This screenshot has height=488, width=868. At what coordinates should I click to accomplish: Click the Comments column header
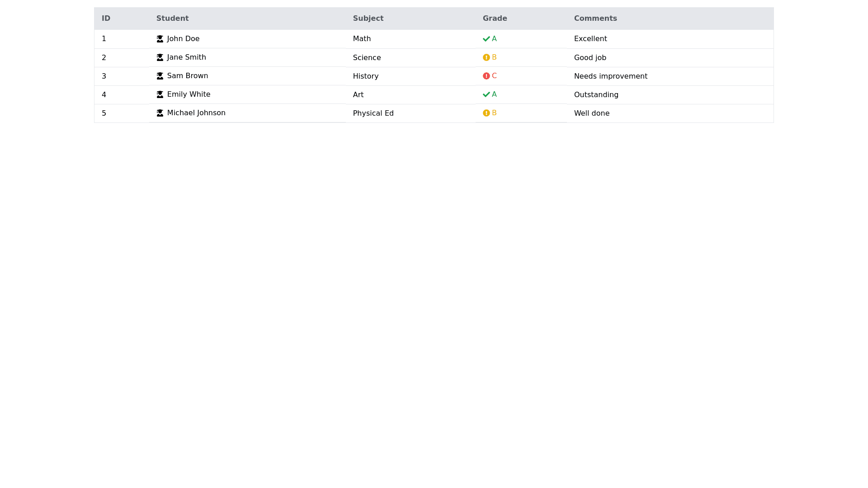[x=595, y=19]
